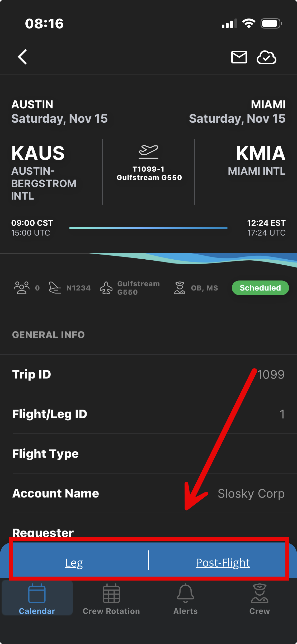Select the Account Name row
This screenshot has width=297, height=644.
pos(148,493)
